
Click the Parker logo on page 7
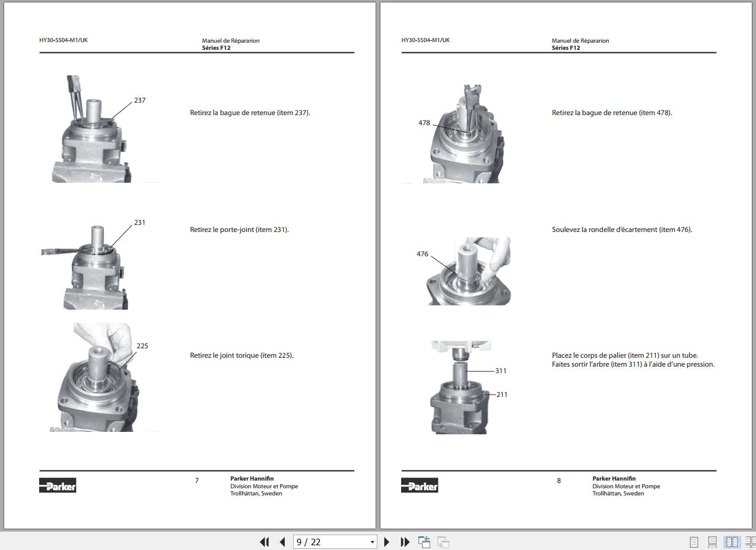pos(58,485)
